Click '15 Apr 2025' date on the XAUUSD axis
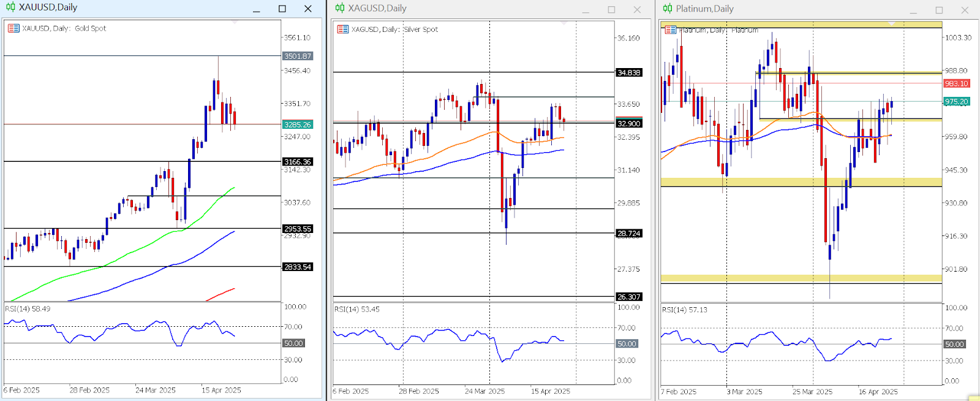This screenshot has height=401, width=980. point(221,391)
